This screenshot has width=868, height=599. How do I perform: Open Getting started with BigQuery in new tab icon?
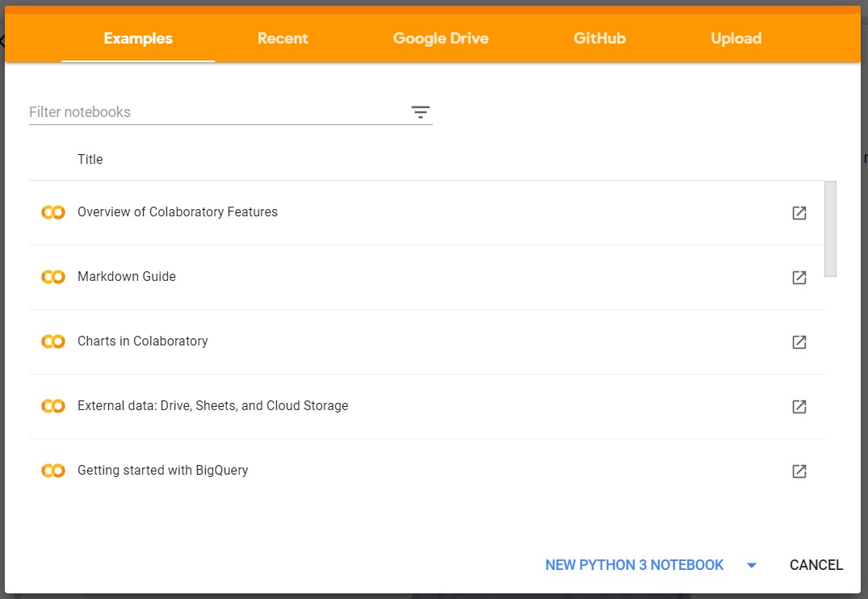[799, 471]
